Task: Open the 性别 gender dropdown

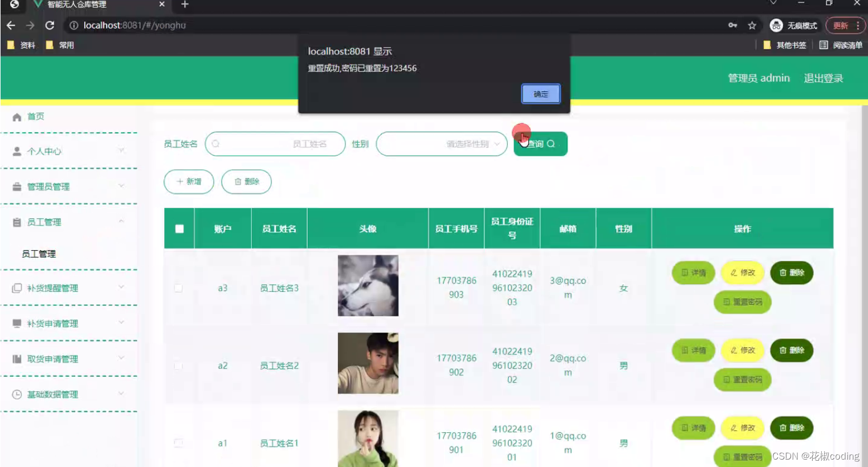Action: 442,144
